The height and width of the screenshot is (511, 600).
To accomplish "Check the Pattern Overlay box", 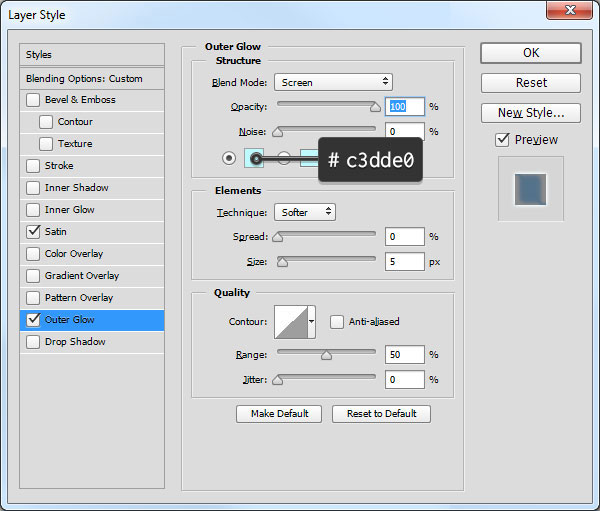I will pyautogui.click(x=33, y=298).
